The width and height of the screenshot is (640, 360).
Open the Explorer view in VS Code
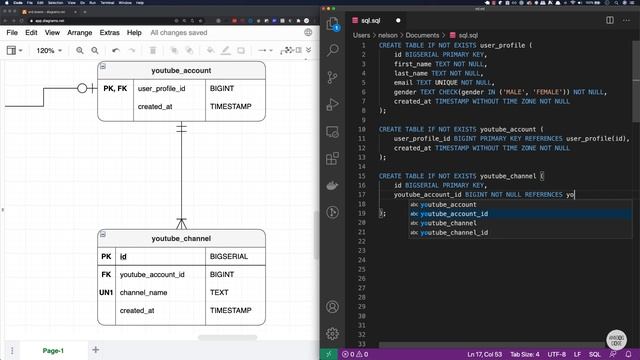click(333, 24)
